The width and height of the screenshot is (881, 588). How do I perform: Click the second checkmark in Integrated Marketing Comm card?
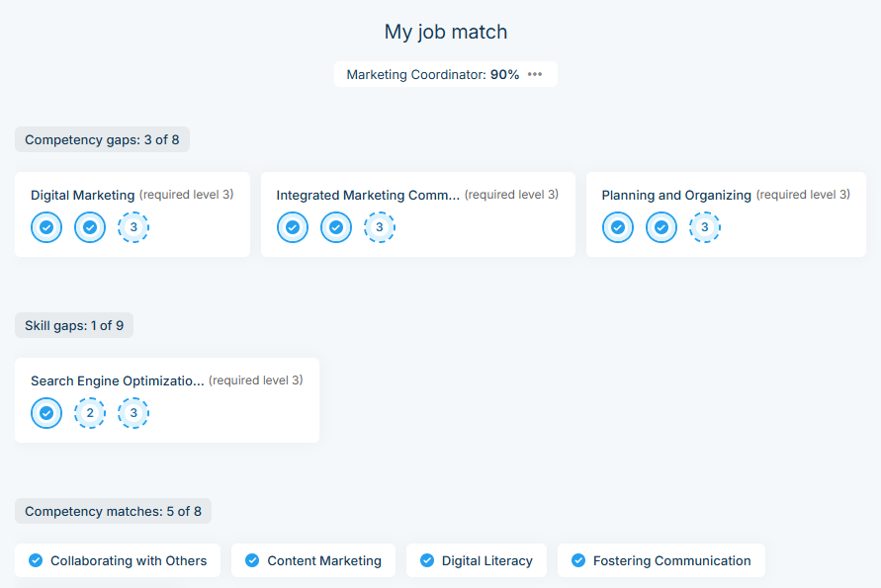click(336, 227)
